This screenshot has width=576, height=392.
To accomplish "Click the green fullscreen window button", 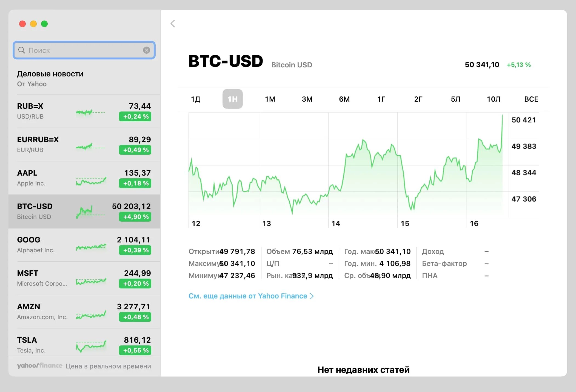I will tap(44, 24).
